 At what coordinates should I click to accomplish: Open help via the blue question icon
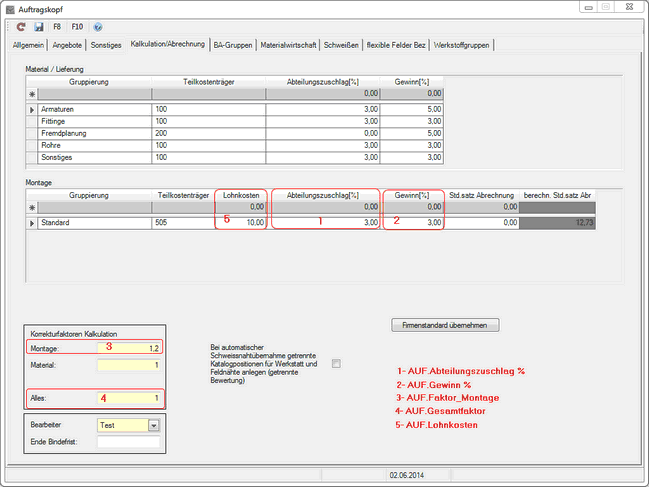(98, 27)
